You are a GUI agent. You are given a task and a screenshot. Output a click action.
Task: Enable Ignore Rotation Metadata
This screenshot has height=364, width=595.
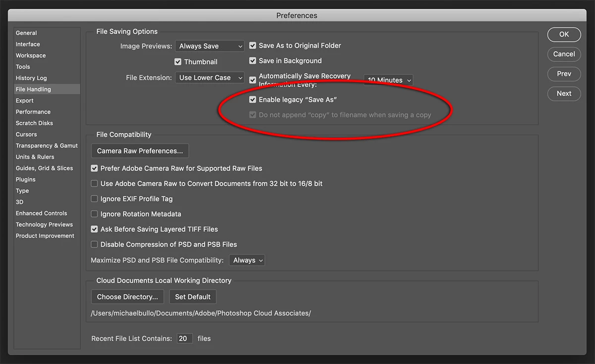pyautogui.click(x=94, y=214)
